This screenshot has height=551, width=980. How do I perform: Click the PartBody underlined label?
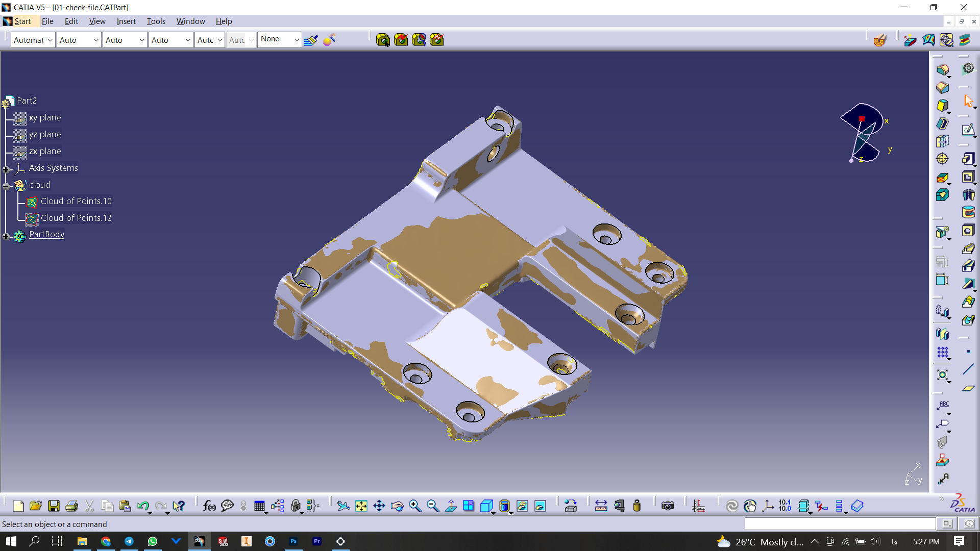point(46,234)
